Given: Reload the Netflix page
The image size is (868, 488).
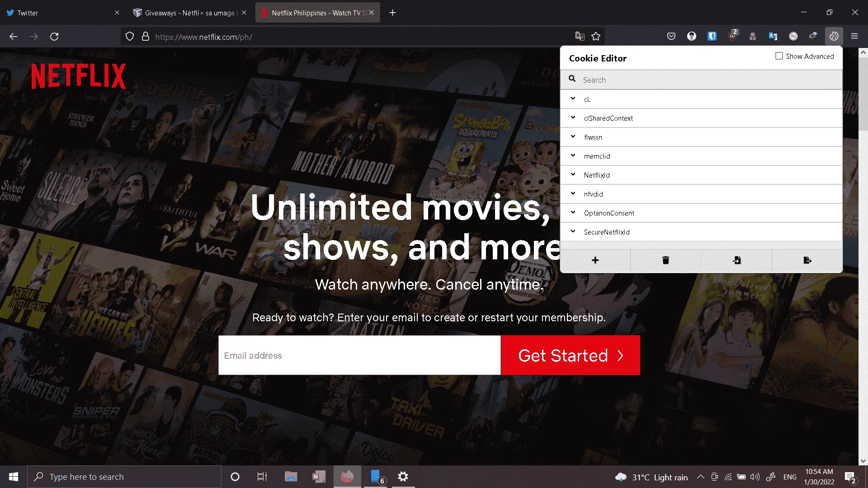Looking at the screenshot, I should pyautogui.click(x=54, y=37).
